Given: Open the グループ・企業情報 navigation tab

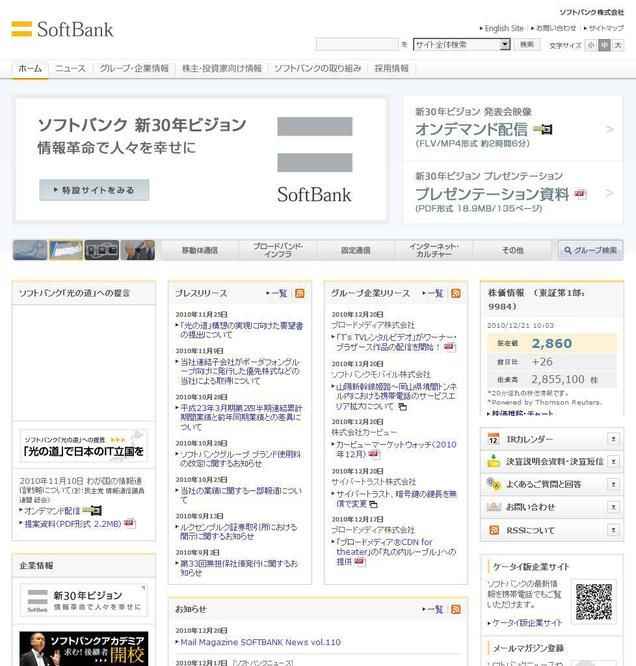Looking at the screenshot, I should click(134, 68).
